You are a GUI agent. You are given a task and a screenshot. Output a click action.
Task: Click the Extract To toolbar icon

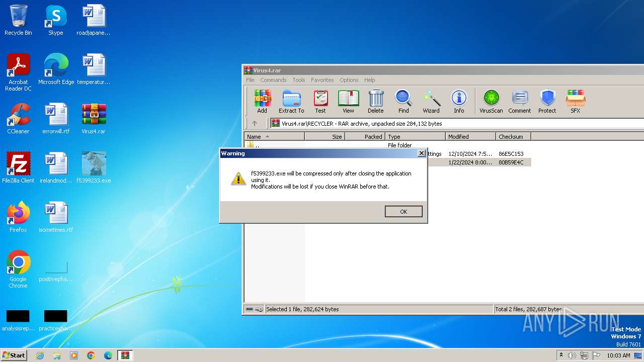click(x=291, y=102)
